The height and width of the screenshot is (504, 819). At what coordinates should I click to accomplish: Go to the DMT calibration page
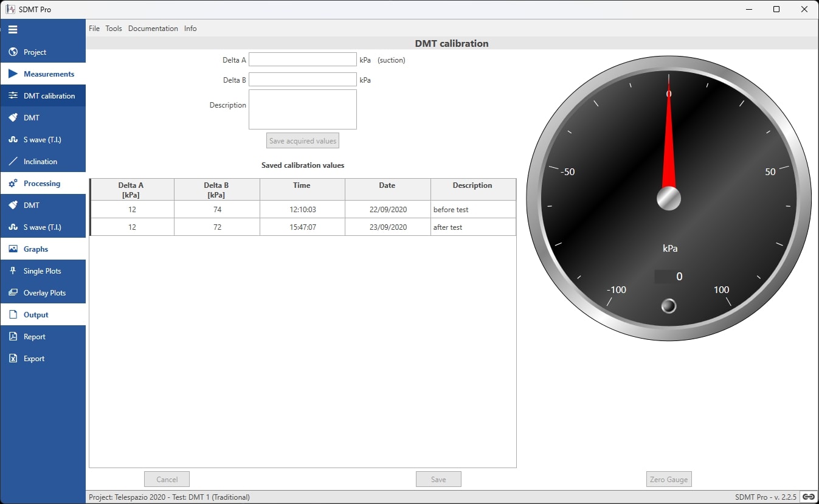tap(43, 96)
